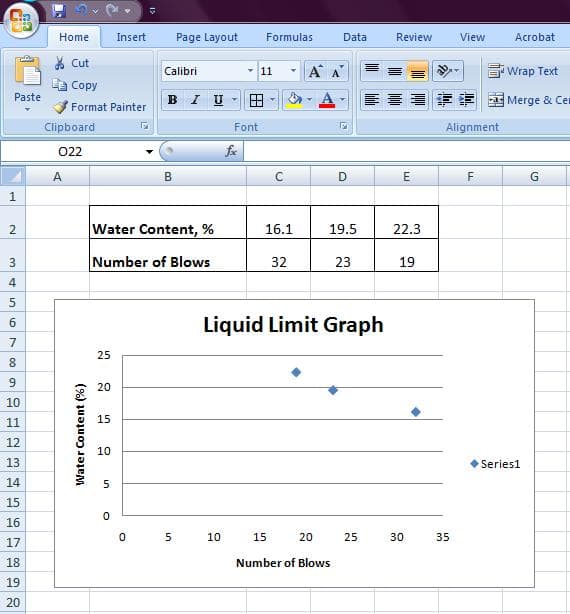570x614 pixels.
Task: Click the Select All corner button
Action: coord(13,176)
